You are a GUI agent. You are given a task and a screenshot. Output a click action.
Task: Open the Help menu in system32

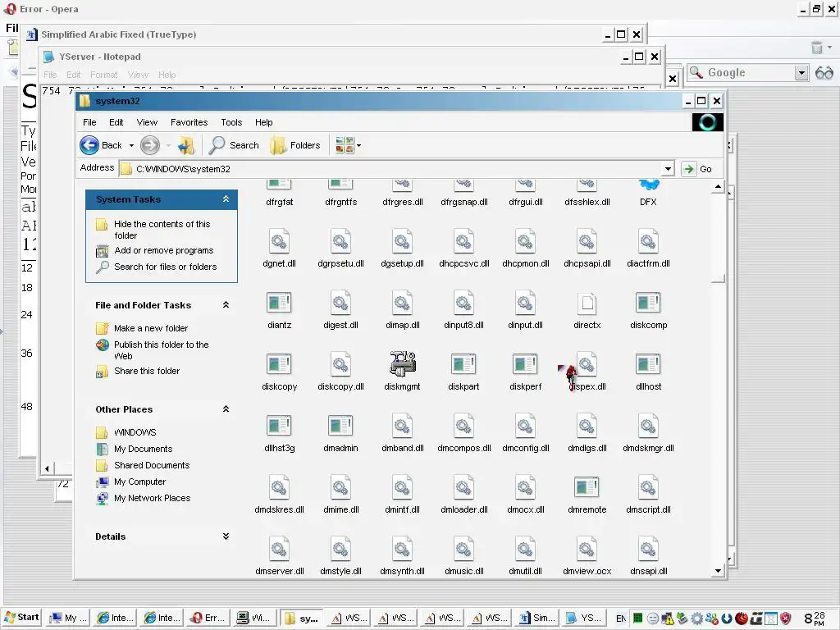point(263,122)
